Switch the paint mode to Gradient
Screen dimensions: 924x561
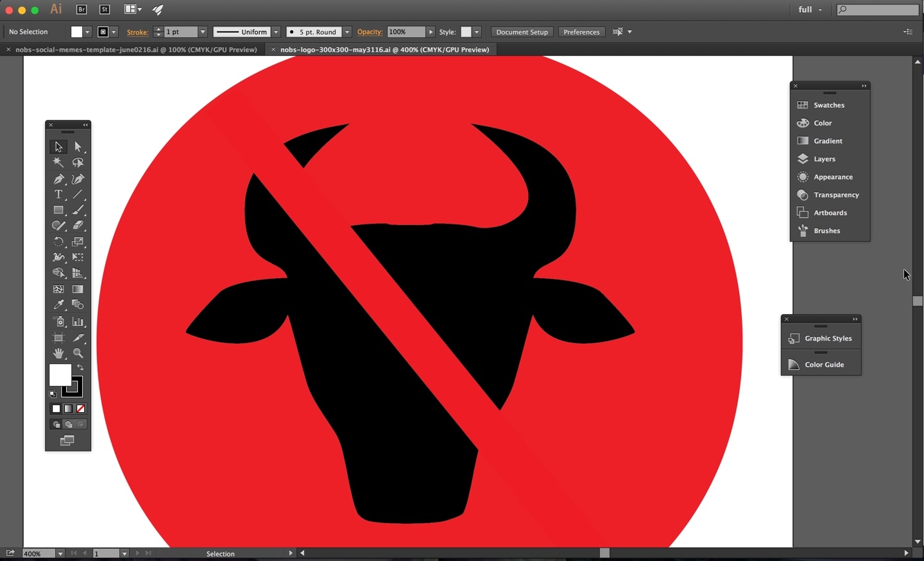(69, 409)
